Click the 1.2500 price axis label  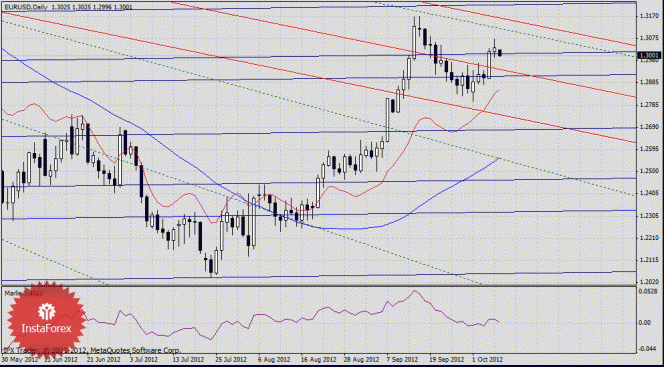[649, 171]
